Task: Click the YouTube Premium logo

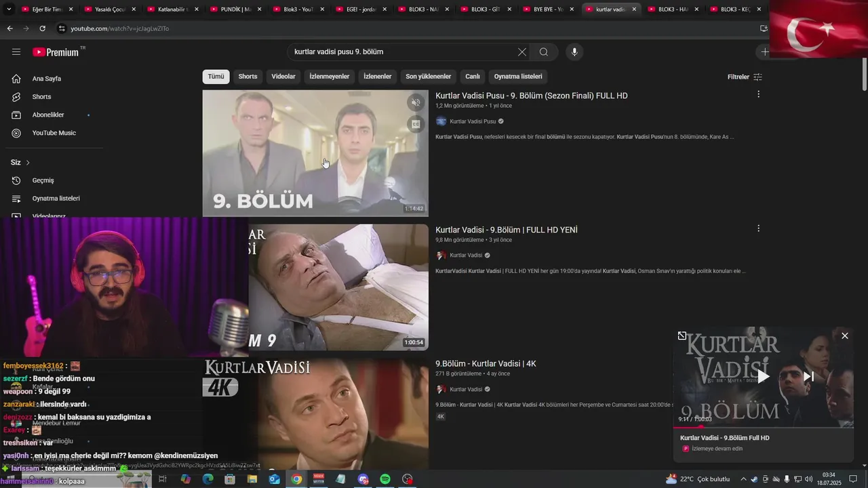Action: 56,52
